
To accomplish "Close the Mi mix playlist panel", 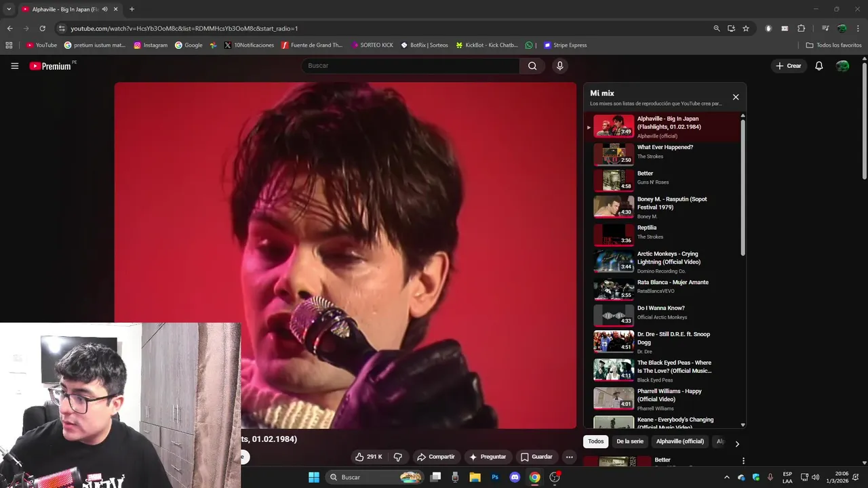I will pos(736,97).
